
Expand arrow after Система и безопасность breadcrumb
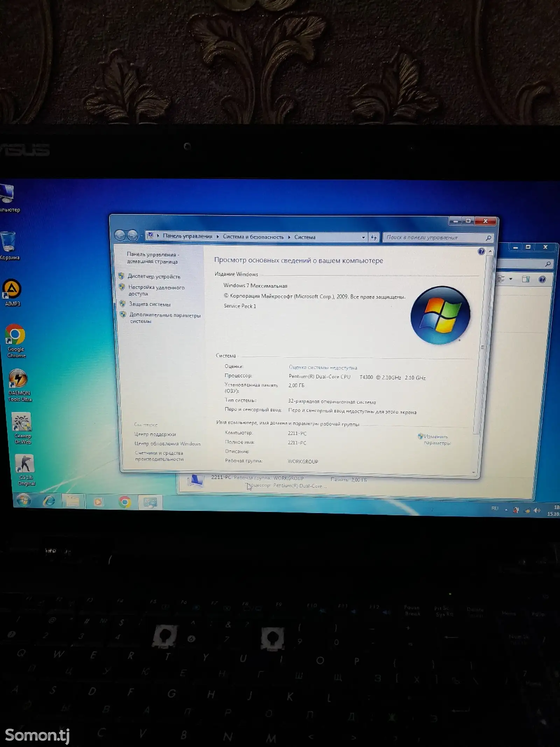[289, 237]
